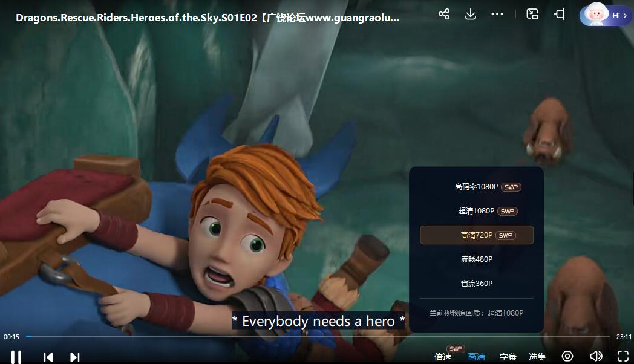Viewport: 634px width, 364px height.
Task: Seek on the video progress bar
Action: click(x=318, y=336)
